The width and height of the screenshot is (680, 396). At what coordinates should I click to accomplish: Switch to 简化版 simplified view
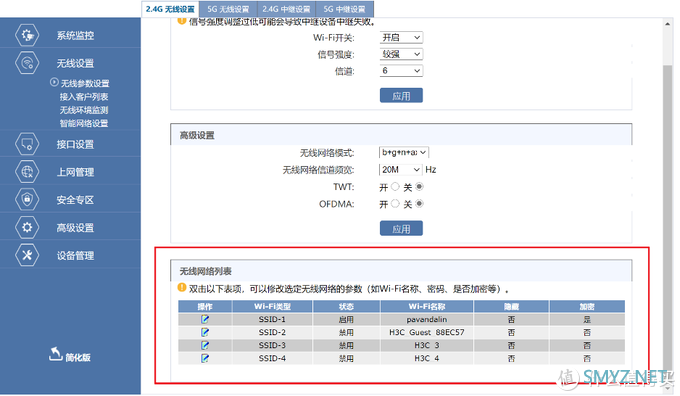point(78,357)
